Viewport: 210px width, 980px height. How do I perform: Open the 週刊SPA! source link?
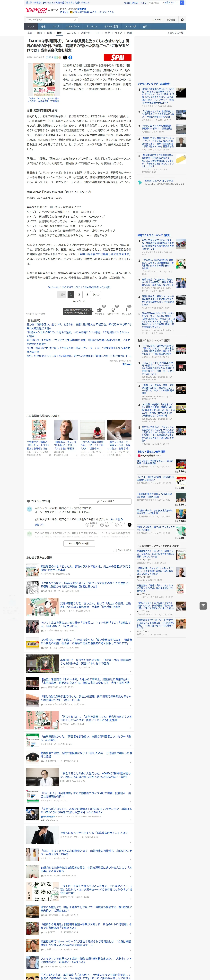[127, 364]
